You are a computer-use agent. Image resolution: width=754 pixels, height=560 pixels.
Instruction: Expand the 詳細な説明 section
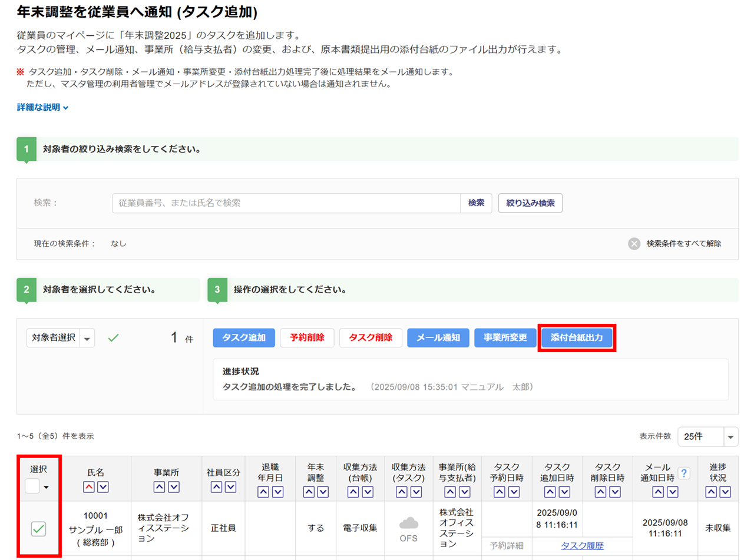[x=43, y=108]
